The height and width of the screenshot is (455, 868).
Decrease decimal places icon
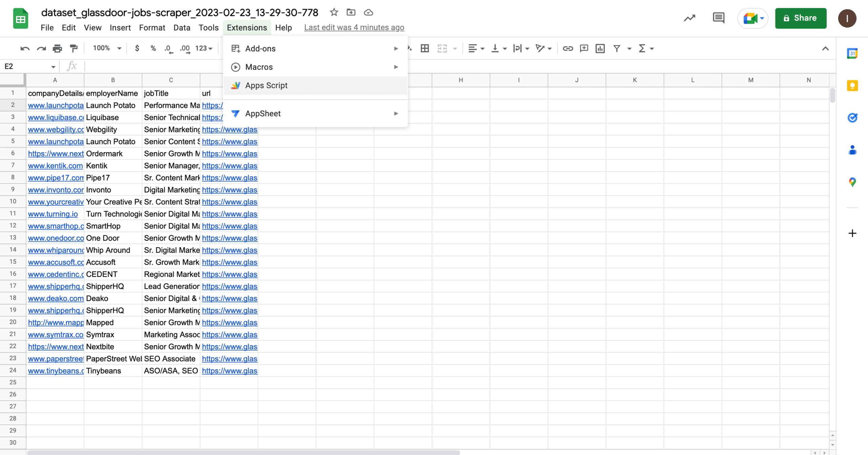[169, 49]
